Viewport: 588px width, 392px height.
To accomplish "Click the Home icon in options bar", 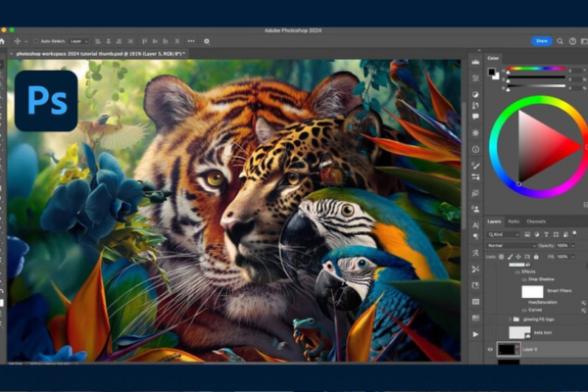I will [2, 41].
